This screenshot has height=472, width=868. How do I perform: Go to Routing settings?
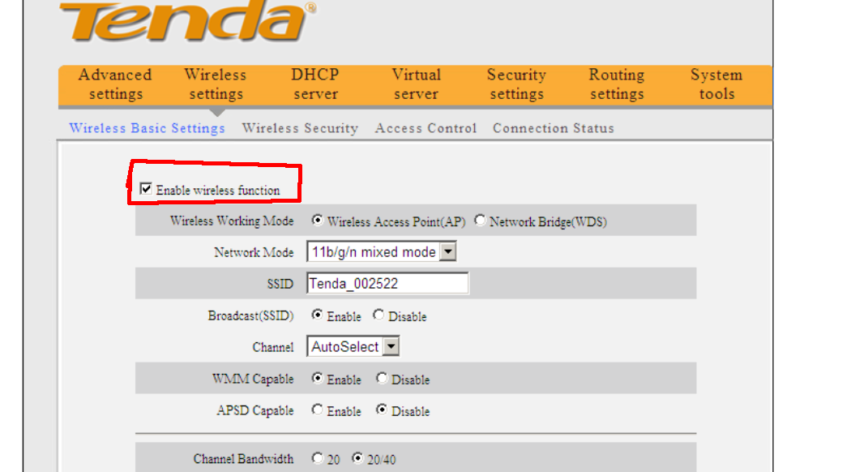tap(617, 84)
